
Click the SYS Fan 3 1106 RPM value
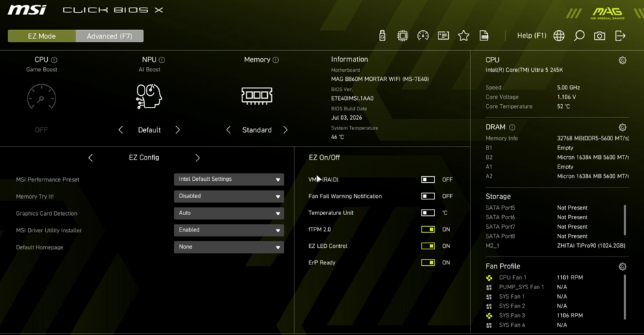[x=569, y=315]
